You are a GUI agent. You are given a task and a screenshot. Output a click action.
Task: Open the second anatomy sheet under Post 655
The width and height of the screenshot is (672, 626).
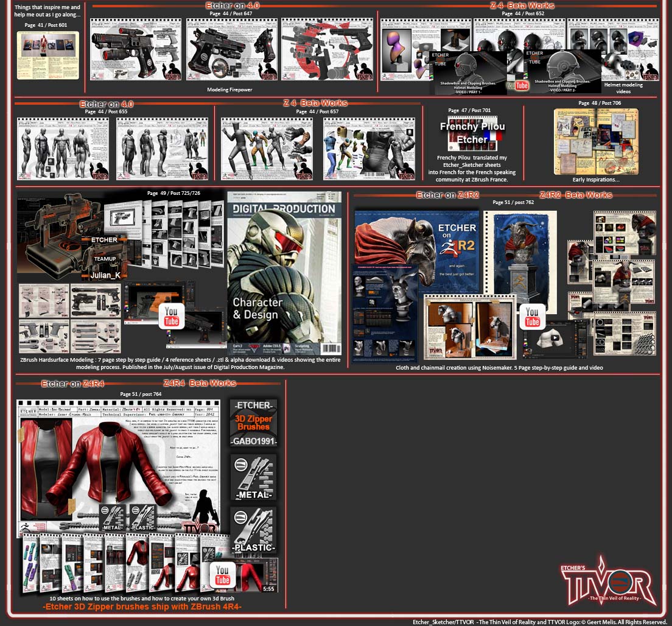[x=162, y=149]
